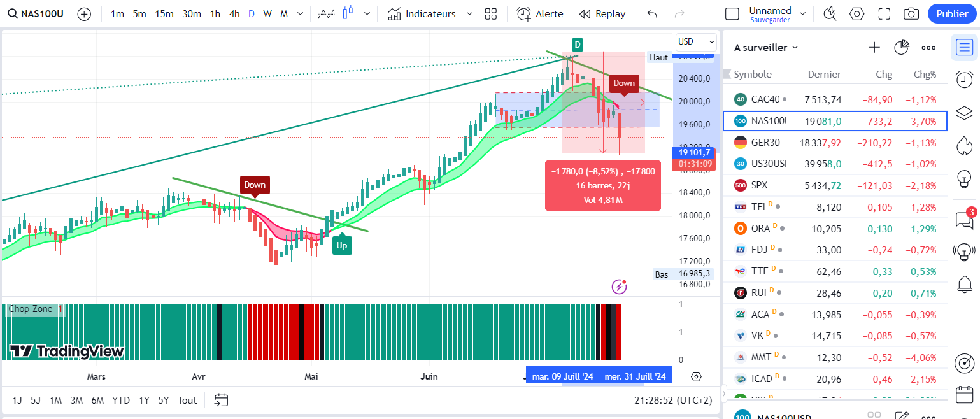The width and height of the screenshot is (980, 419).
Task: Expand the layout management dropdown arrow
Action: 802,14
